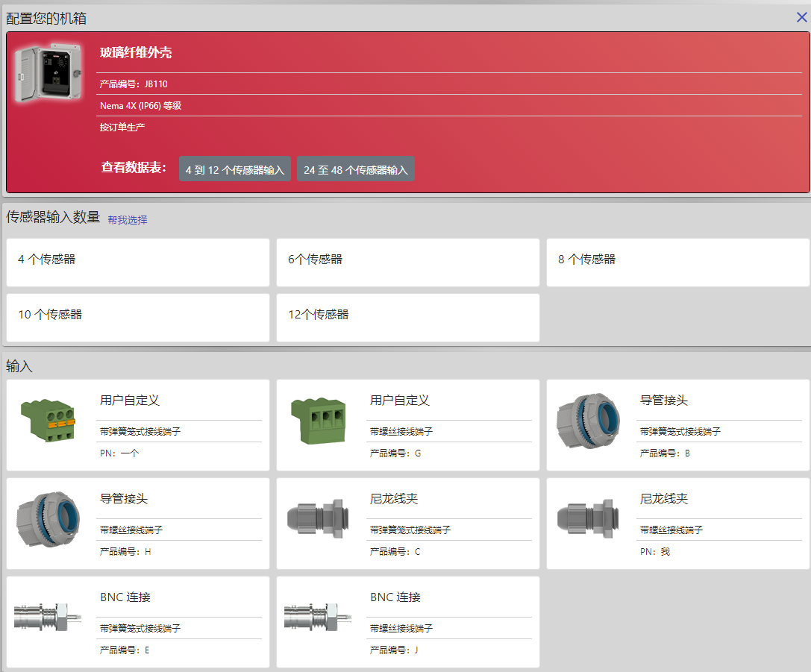Click the 玻璃纤维外壳 heading

pyautogui.click(x=136, y=52)
